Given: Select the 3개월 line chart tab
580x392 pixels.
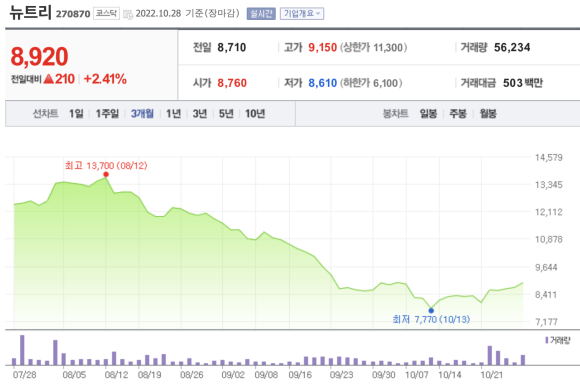Looking at the screenshot, I should click(x=142, y=114).
